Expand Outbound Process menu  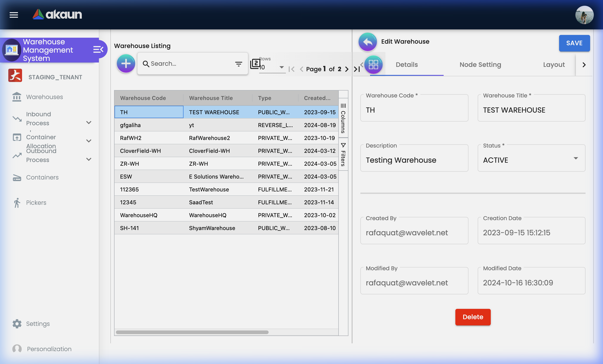[x=89, y=159]
